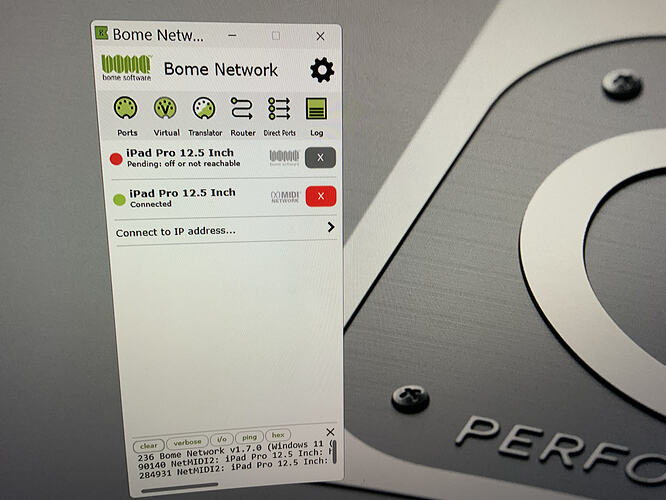Click the green status dot for connected iPad
The image size is (666, 500).
[119, 199]
